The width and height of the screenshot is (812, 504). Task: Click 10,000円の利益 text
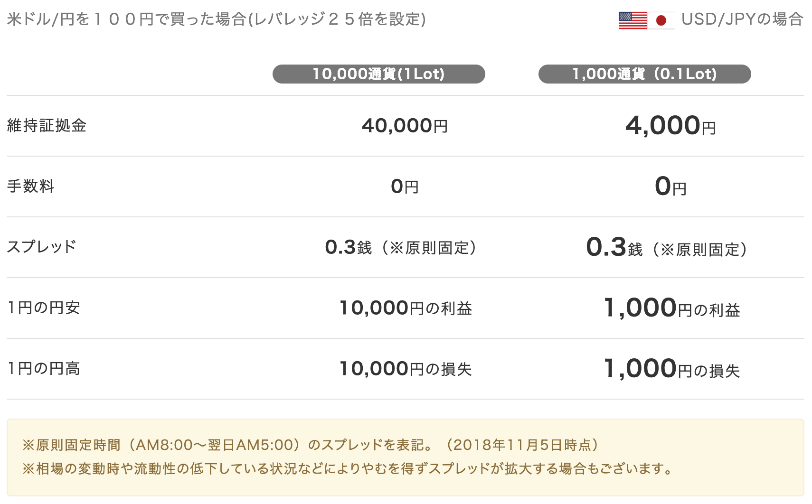pyautogui.click(x=406, y=308)
